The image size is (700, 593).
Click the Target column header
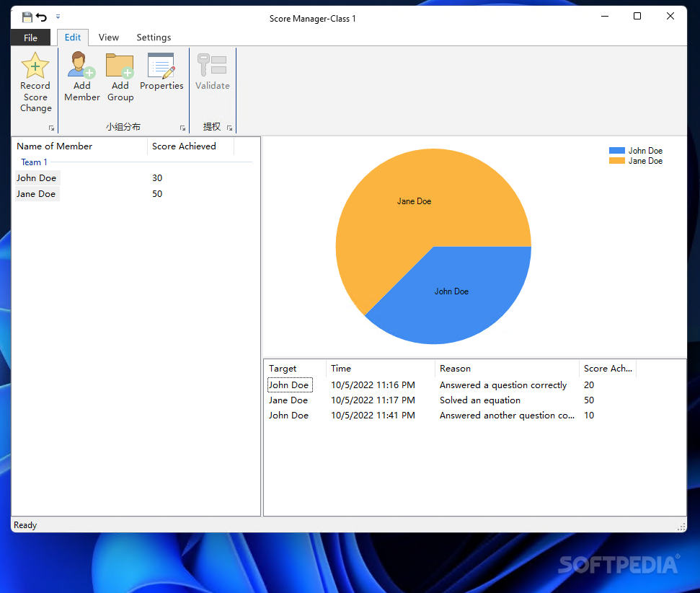295,369
